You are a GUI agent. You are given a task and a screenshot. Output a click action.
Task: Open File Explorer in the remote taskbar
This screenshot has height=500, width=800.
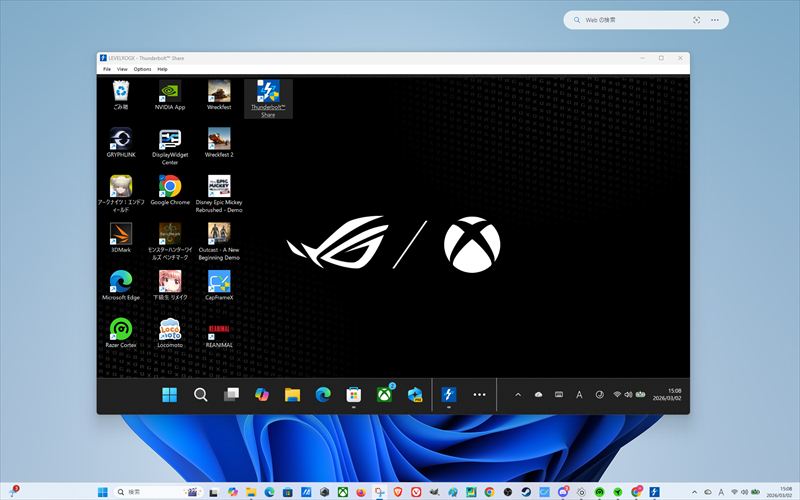coord(292,394)
